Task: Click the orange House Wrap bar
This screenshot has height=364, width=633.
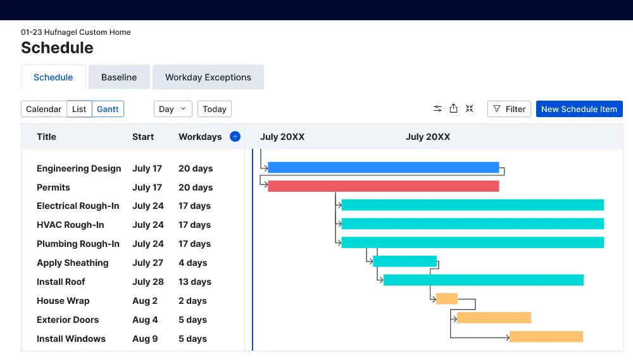Action: click(x=447, y=299)
